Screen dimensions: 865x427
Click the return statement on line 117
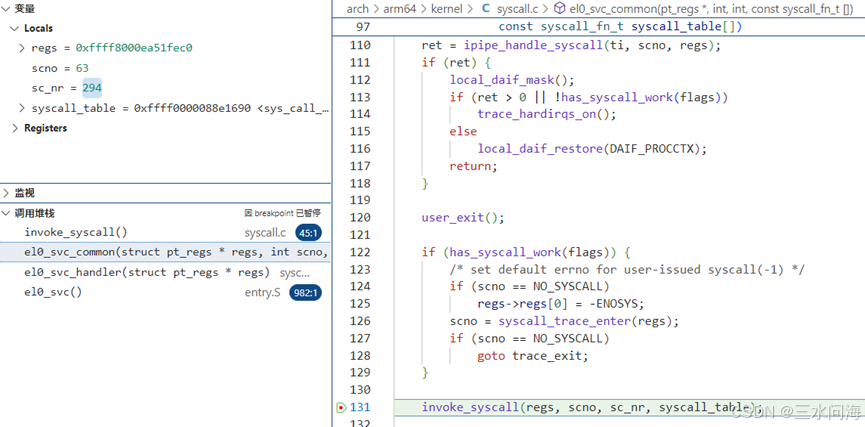click(x=474, y=166)
